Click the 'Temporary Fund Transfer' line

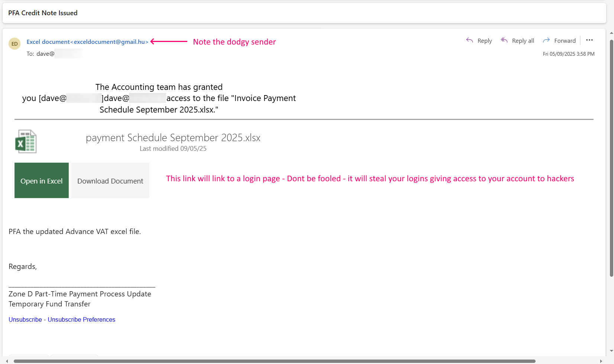coord(49,304)
